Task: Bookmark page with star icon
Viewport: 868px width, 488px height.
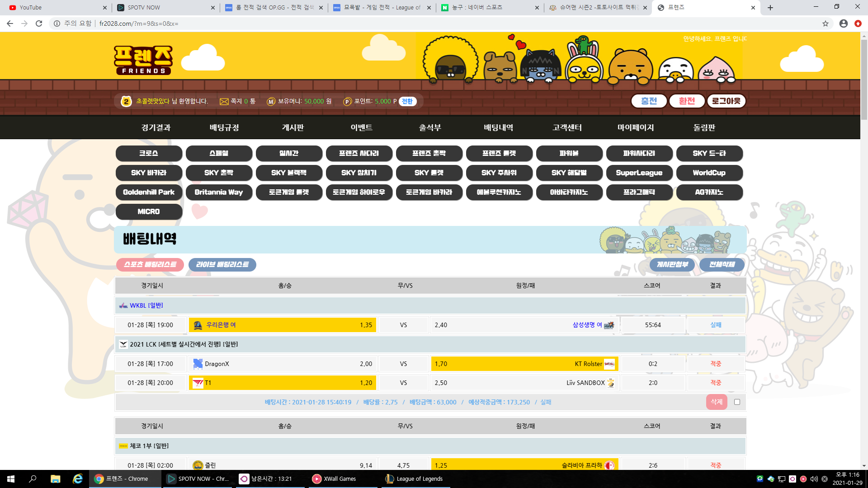Action: tap(825, 23)
